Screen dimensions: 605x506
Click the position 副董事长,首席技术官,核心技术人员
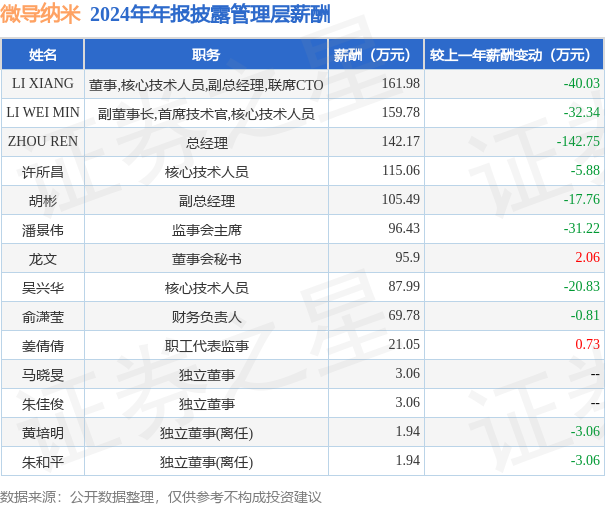206,114
